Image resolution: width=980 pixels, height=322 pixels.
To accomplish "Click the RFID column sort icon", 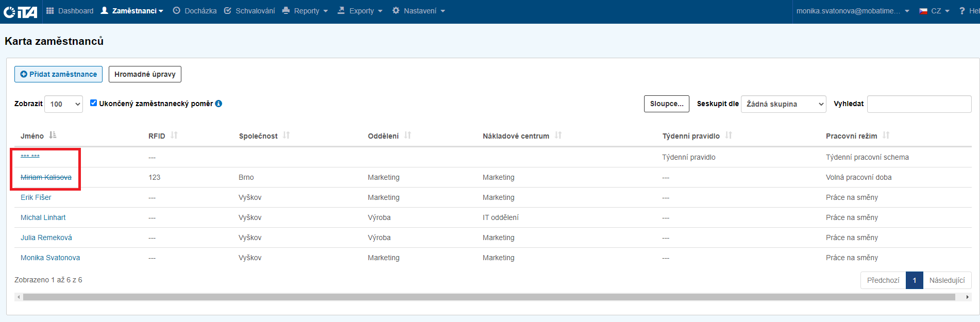I will coord(174,135).
